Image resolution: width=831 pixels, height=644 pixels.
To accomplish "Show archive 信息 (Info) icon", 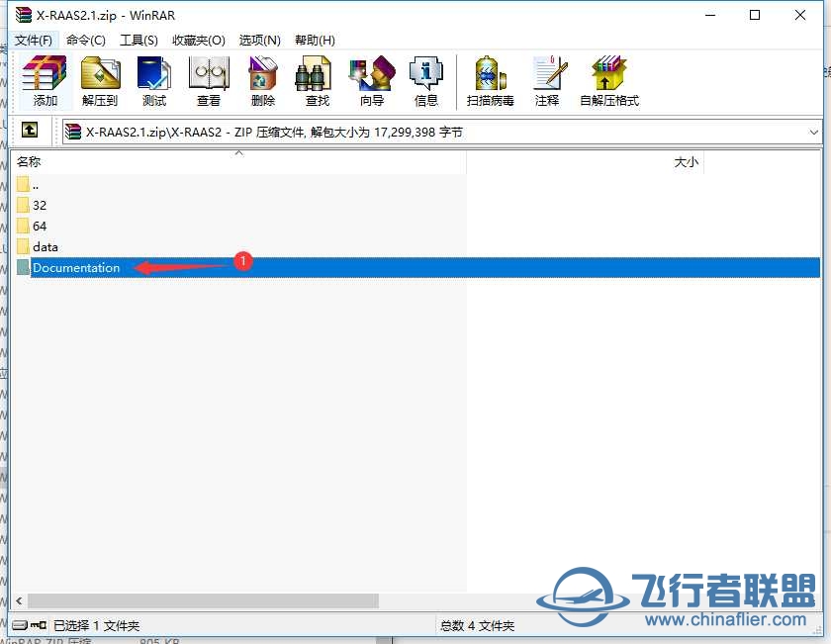I will (x=426, y=80).
